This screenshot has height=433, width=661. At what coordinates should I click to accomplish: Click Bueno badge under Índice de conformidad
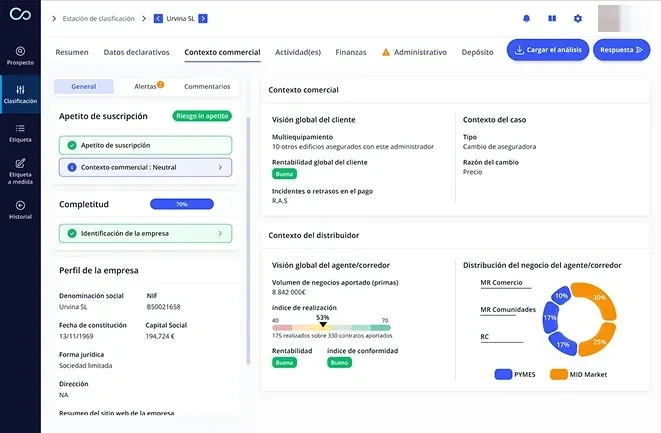(x=339, y=363)
